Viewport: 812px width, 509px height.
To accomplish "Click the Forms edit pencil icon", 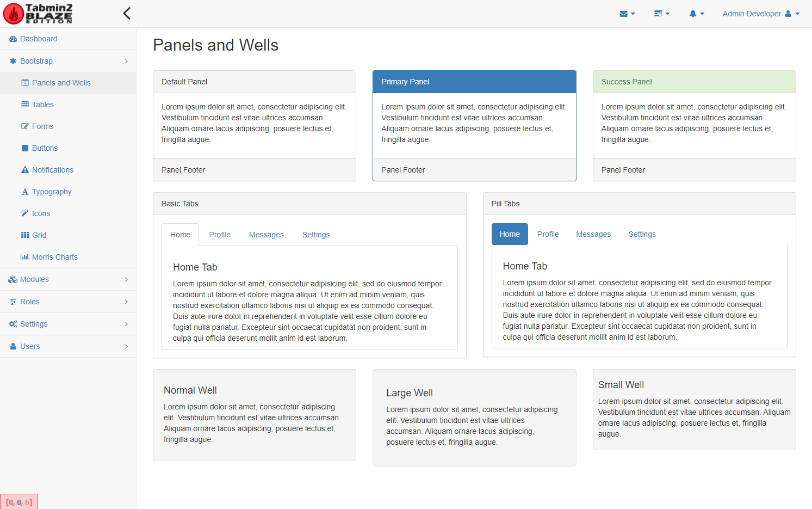I will [25, 126].
